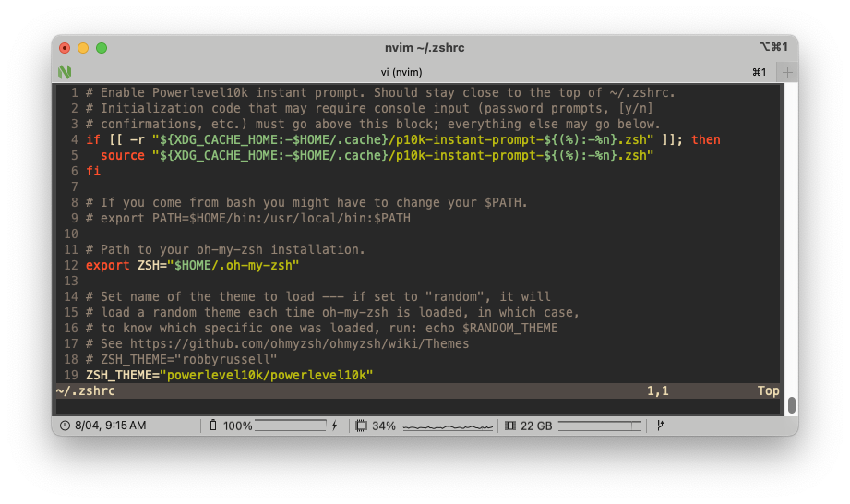Click the GitHub themes URL on line 17
850x504 pixels.
point(300,343)
